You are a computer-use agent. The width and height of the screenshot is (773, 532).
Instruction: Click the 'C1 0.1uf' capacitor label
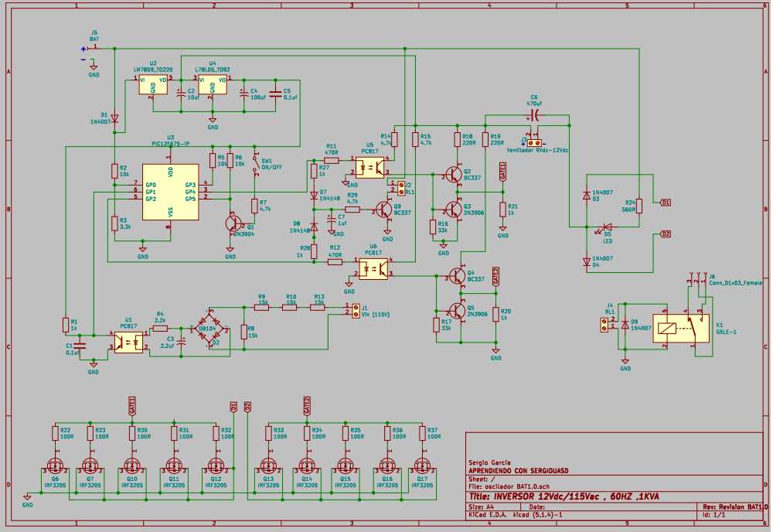[73, 350]
